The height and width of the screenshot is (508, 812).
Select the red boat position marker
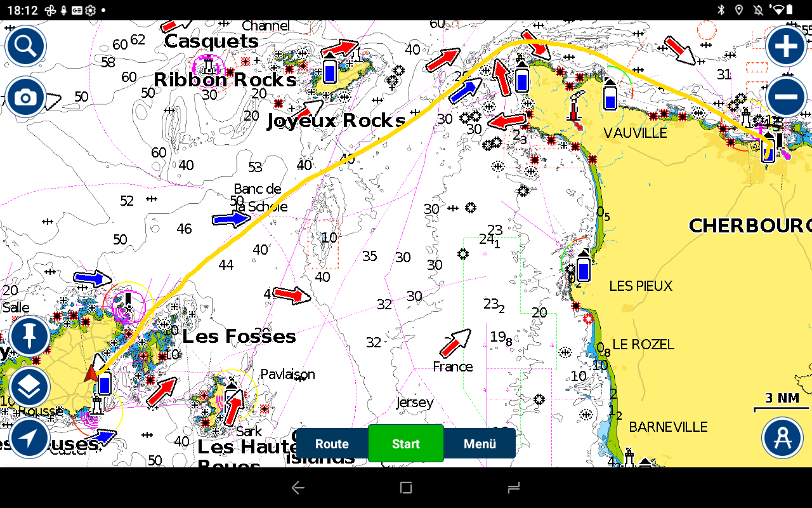click(x=90, y=375)
